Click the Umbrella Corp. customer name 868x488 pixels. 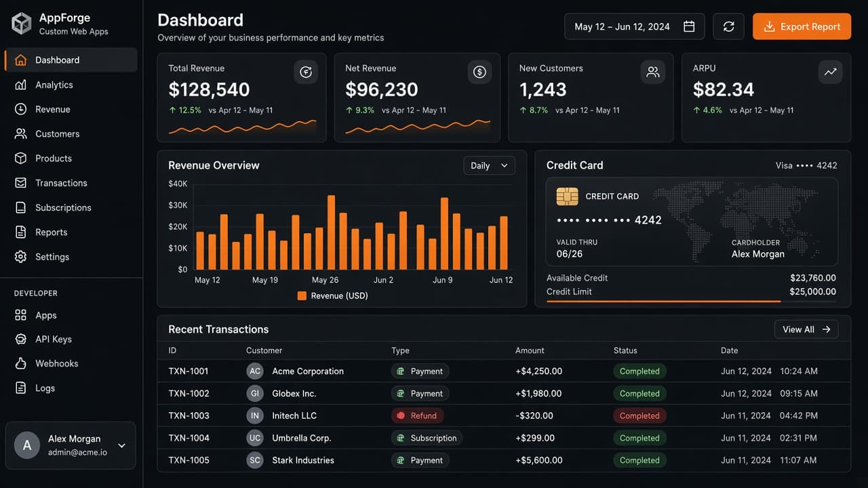302,438
